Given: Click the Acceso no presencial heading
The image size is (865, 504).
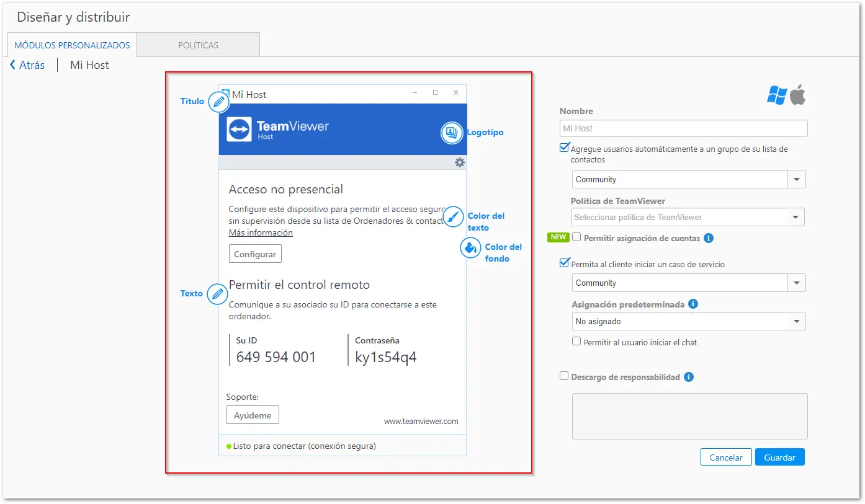Looking at the screenshot, I should (x=286, y=190).
